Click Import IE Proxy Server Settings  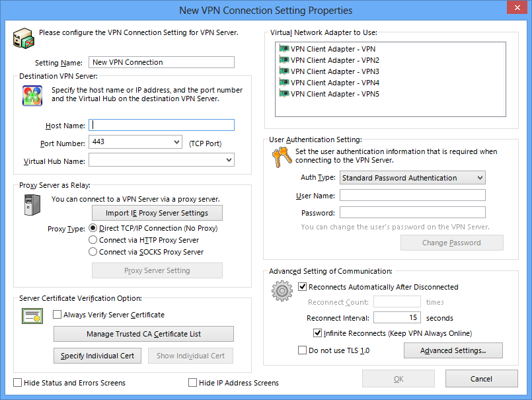tap(157, 213)
